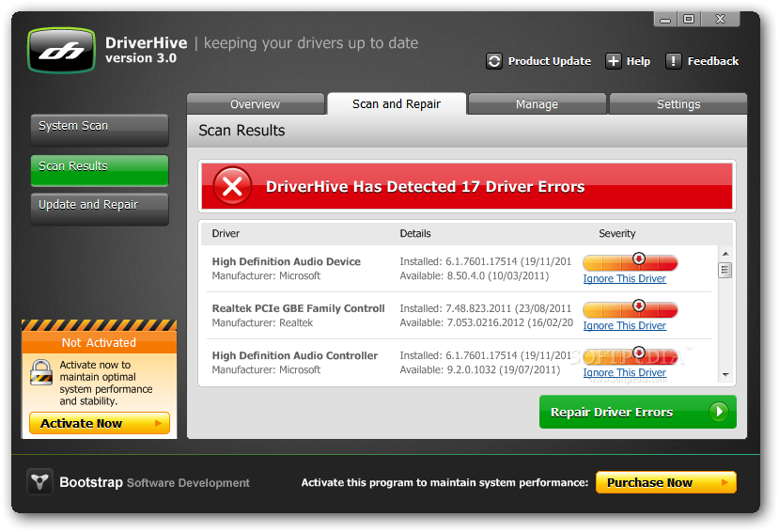Click 'Available: 8.50.4.0 (10/03/2011)' text

click(475, 275)
